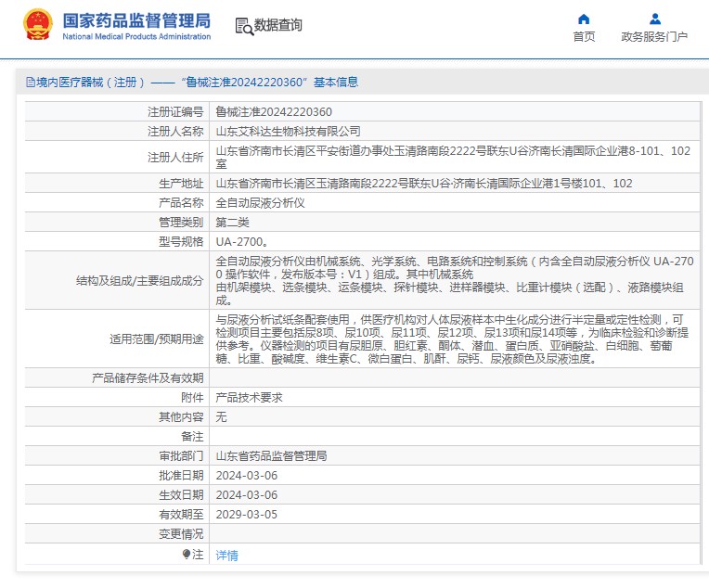Click the document icon before 境内医疗器械

[31, 82]
